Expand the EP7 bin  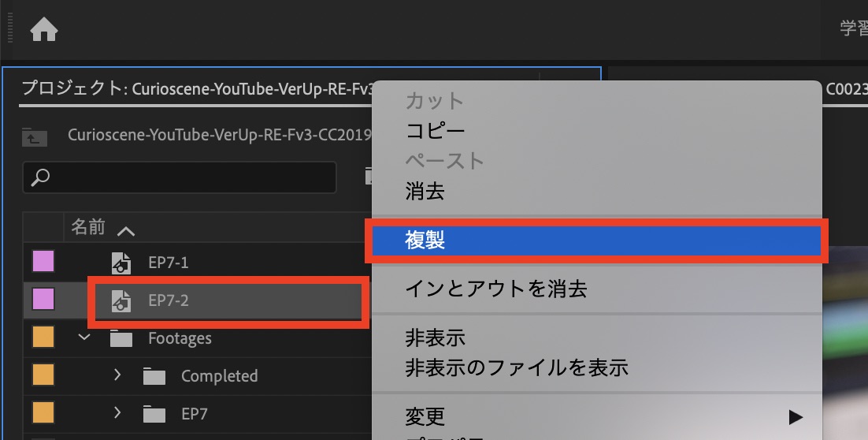pyautogui.click(x=117, y=412)
